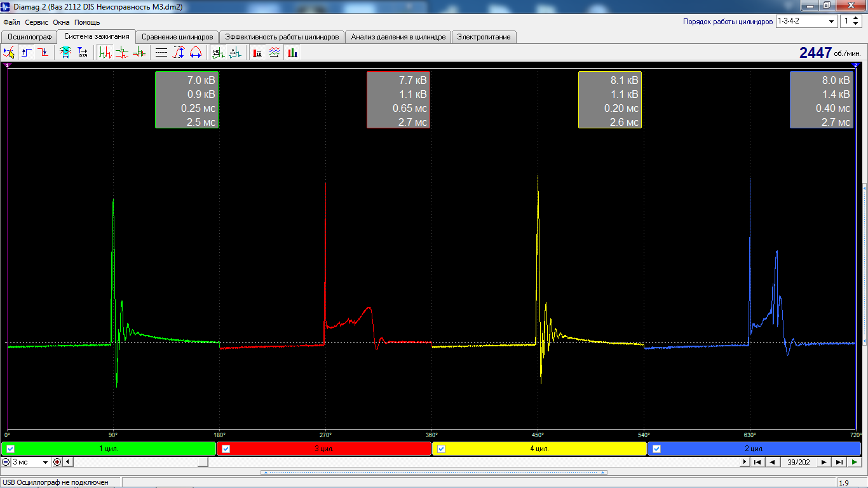
Task: Click the cylinder number spinner arrows
Action: (x=857, y=21)
